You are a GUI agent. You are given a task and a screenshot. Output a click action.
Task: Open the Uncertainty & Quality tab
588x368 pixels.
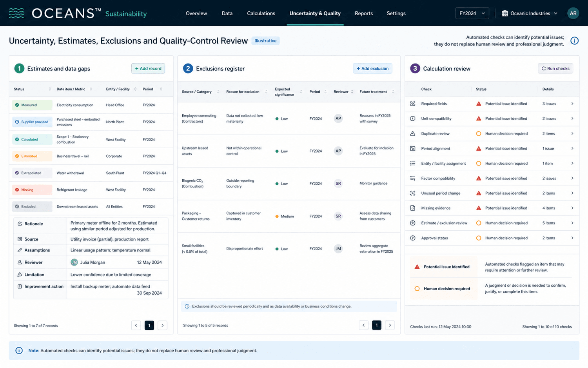315,13
